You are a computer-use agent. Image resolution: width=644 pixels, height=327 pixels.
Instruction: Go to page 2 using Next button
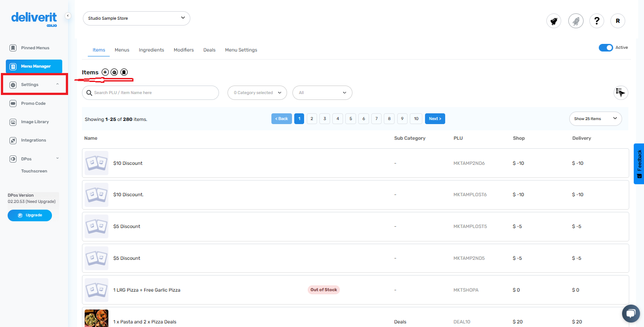[434, 118]
